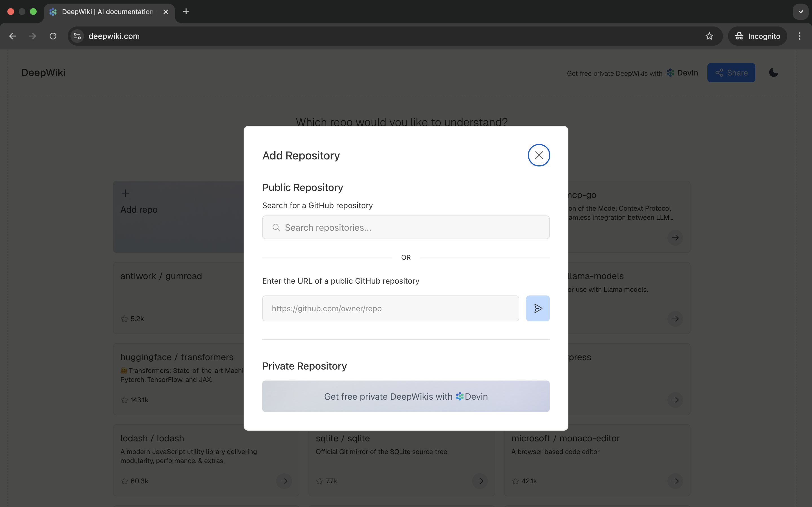Open a new browser tab
This screenshot has height=507, width=812.
(186, 12)
